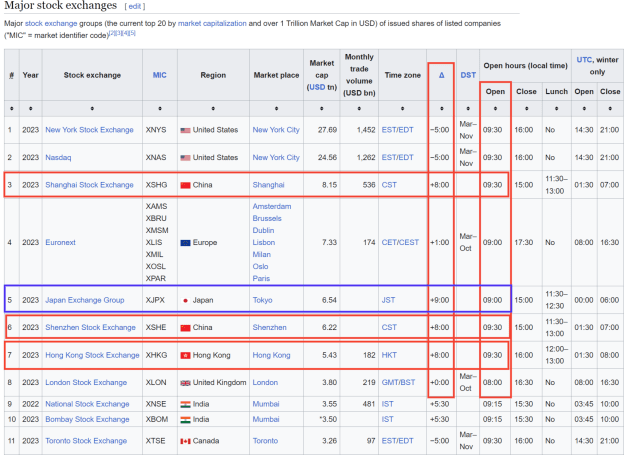Open Toronto Stock Exchange link
Image resolution: width=625 pixels, height=455 pixels.
click(86, 441)
